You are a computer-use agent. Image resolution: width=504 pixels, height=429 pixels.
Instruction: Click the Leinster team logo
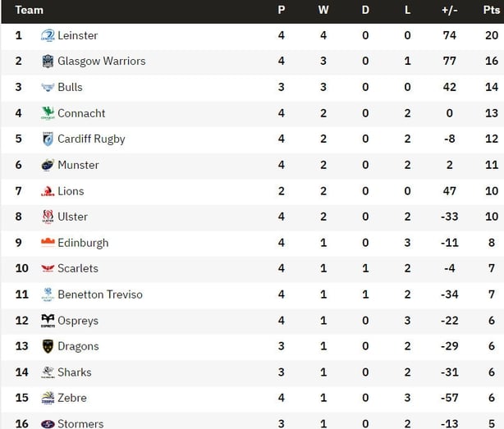tap(48, 35)
